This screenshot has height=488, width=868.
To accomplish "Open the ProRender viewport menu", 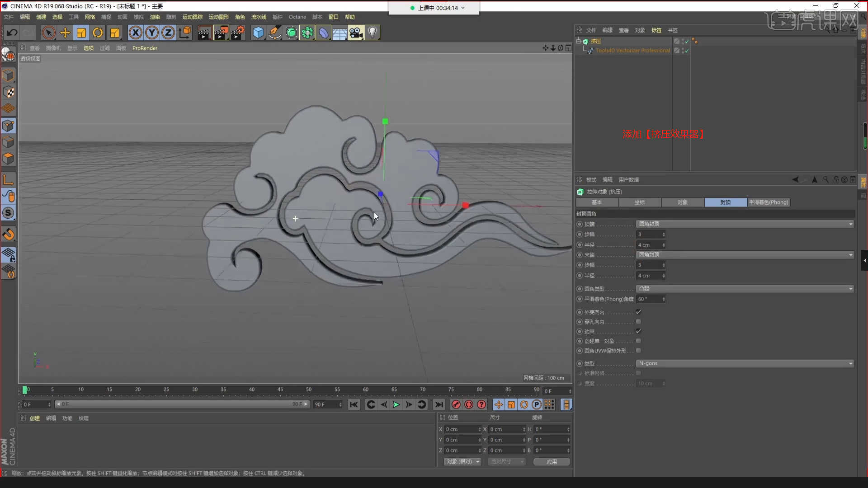I will pyautogui.click(x=145, y=48).
